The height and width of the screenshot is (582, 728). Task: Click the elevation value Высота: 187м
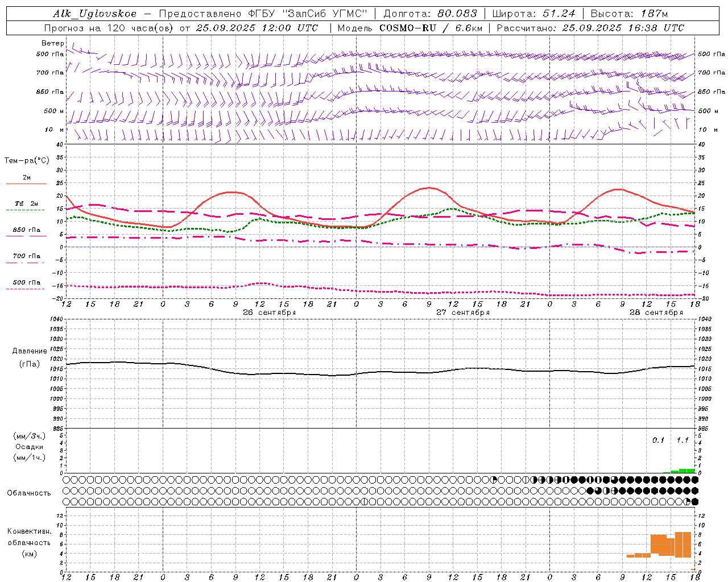pyautogui.click(x=630, y=14)
